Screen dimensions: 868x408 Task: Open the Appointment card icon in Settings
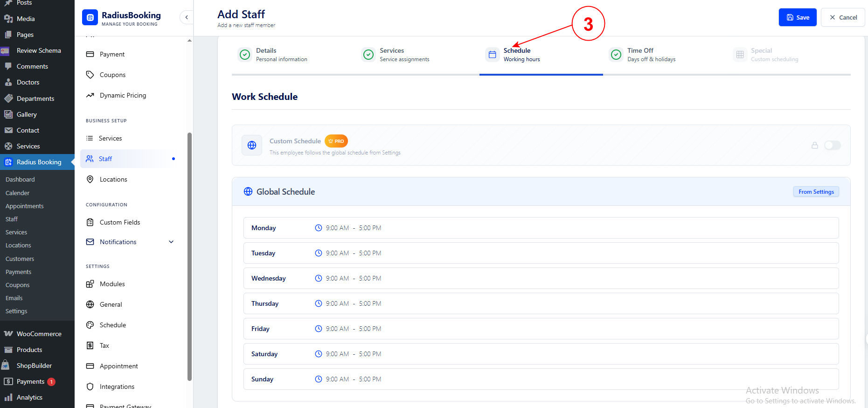pos(90,366)
